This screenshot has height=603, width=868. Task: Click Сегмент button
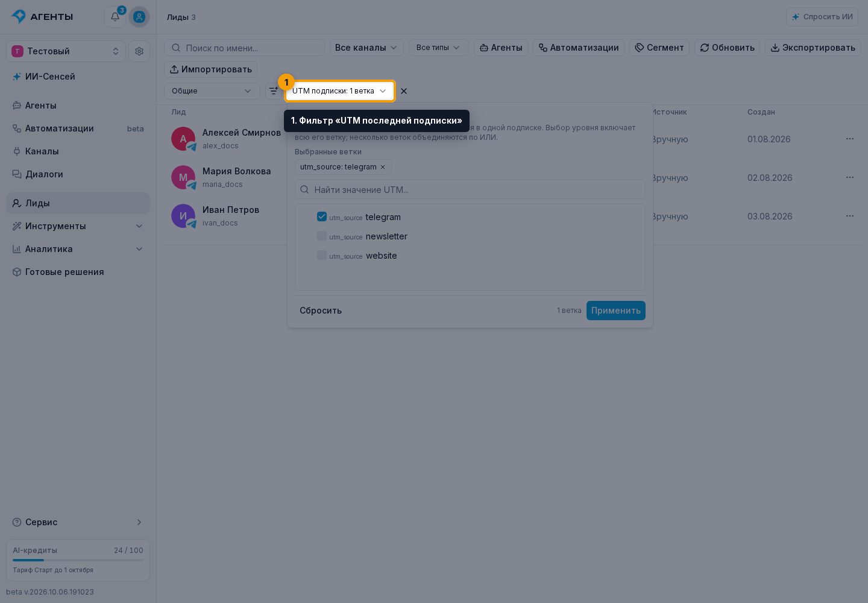[x=659, y=48]
